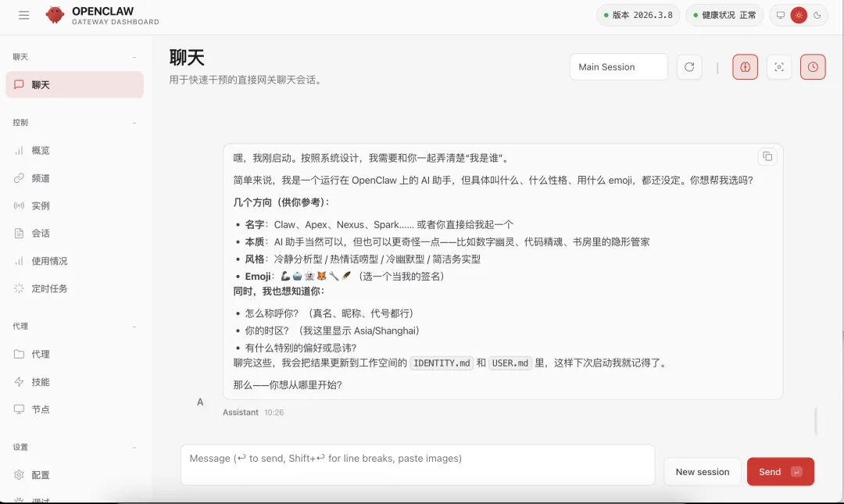This screenshot has height=504, width=844.
Task: Click the 技能 lightning bolt icon
Action: click(x=19, y=382)
